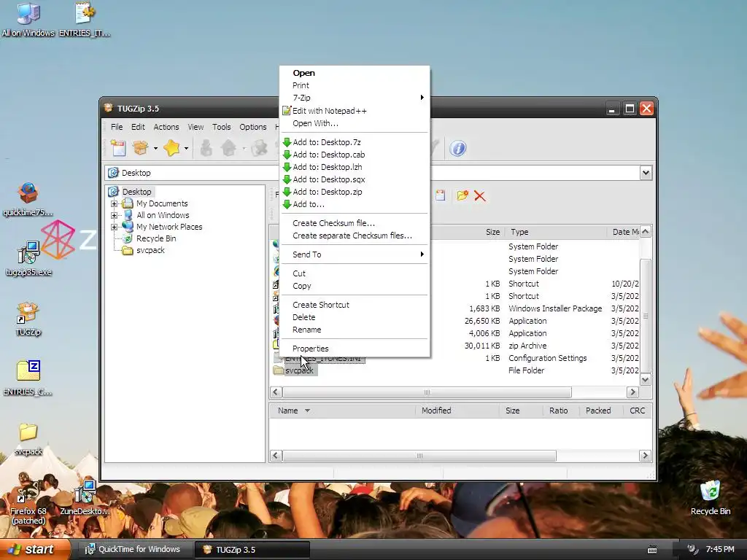Select the Recycle Bin desktop icon
This screenshot has width=747, height=560.
click(x=711, y=498)
